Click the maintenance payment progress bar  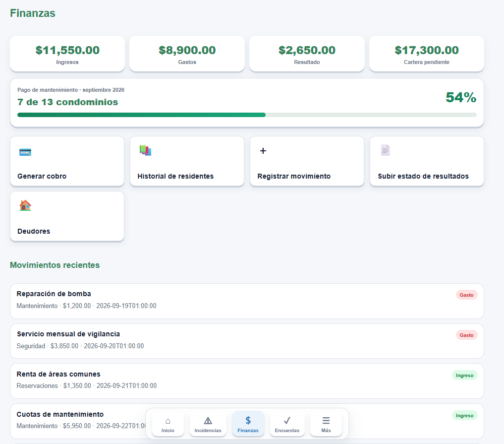247,115
